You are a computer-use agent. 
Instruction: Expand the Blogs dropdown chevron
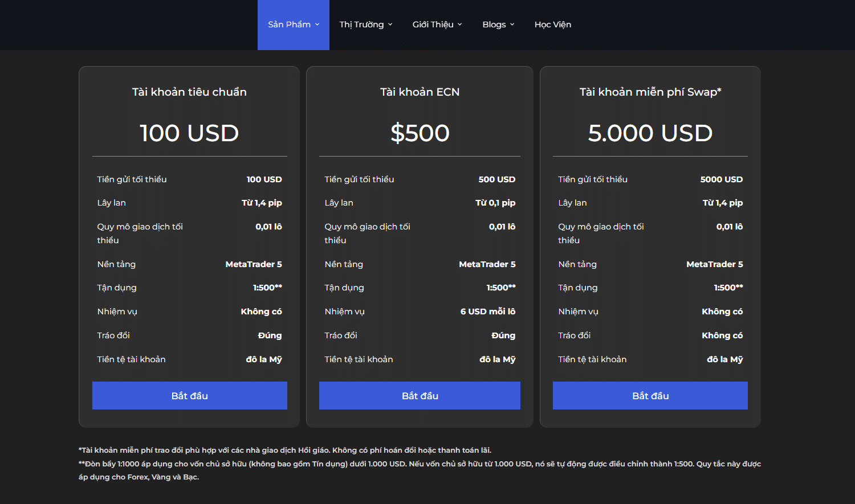(x=512, y=24)
